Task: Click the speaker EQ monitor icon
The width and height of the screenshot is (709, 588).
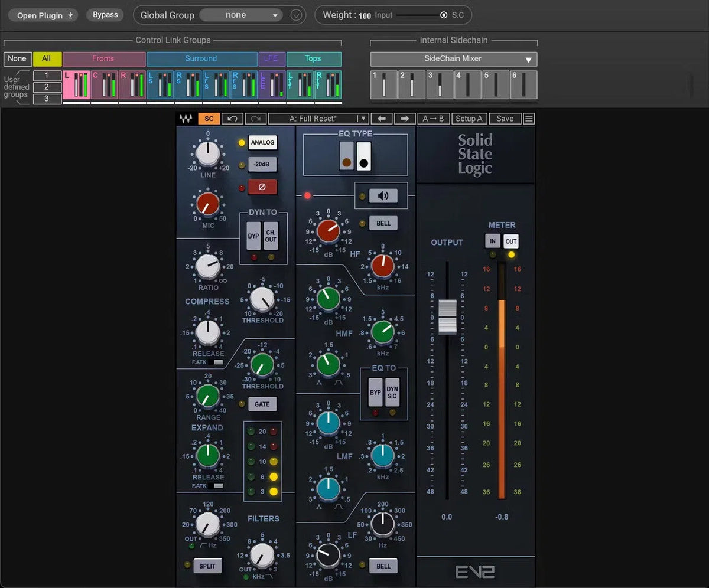Action: coord(383,196)
